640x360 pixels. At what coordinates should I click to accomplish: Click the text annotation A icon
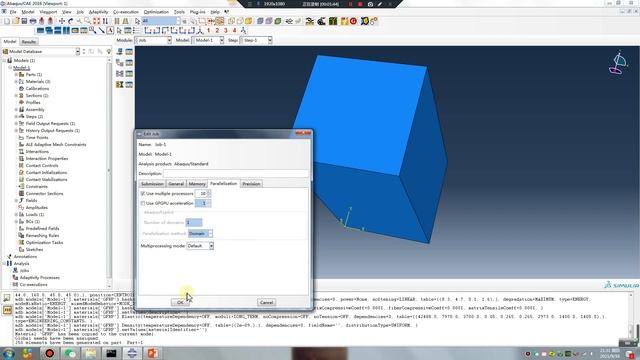pos(110,30)
